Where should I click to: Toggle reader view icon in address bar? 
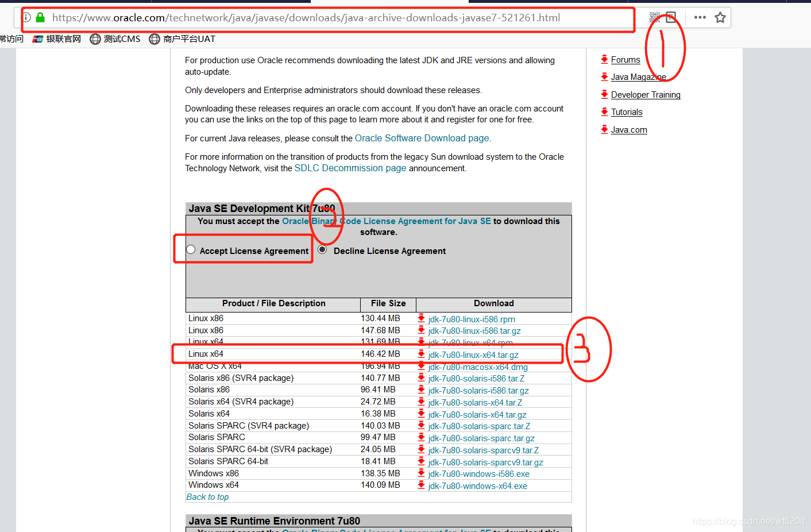pyautogui.click(x=671, y=17)
